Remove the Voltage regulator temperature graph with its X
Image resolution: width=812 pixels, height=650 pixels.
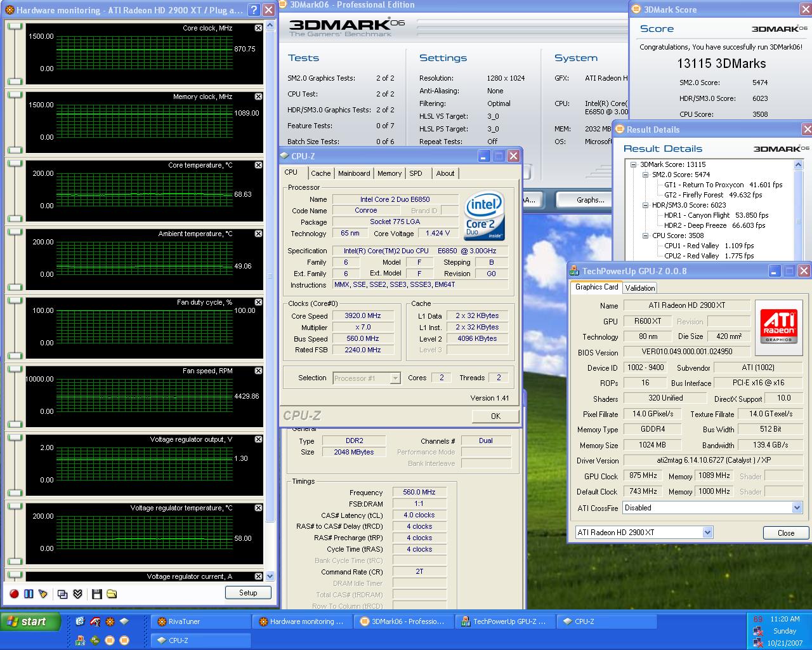click(x=258, y=508)
